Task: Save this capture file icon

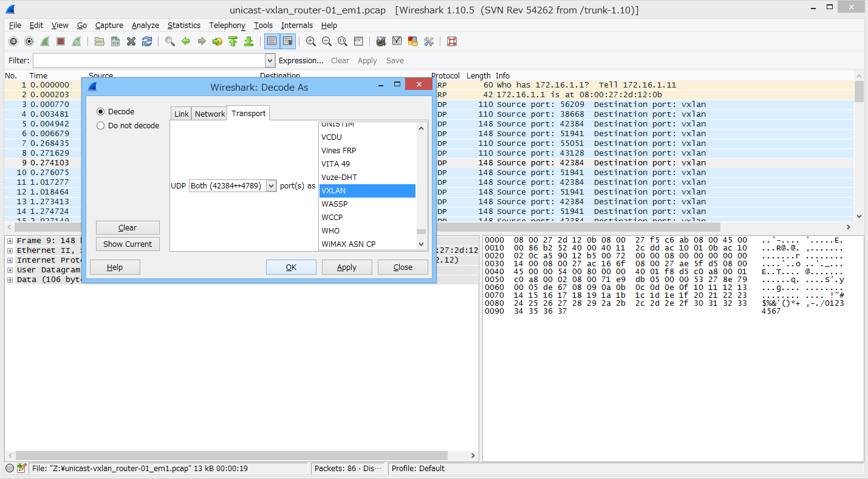Action: [x=115, y=41]
